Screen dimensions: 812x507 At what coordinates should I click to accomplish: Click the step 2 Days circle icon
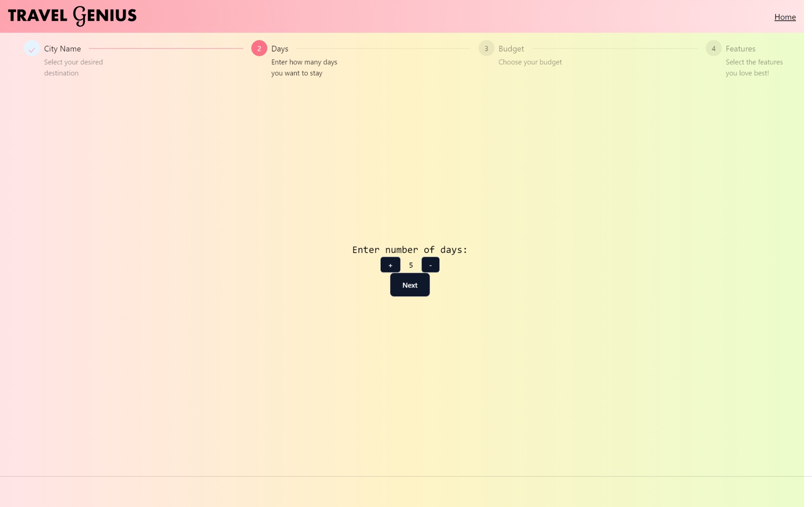click(x=259, y=49)
